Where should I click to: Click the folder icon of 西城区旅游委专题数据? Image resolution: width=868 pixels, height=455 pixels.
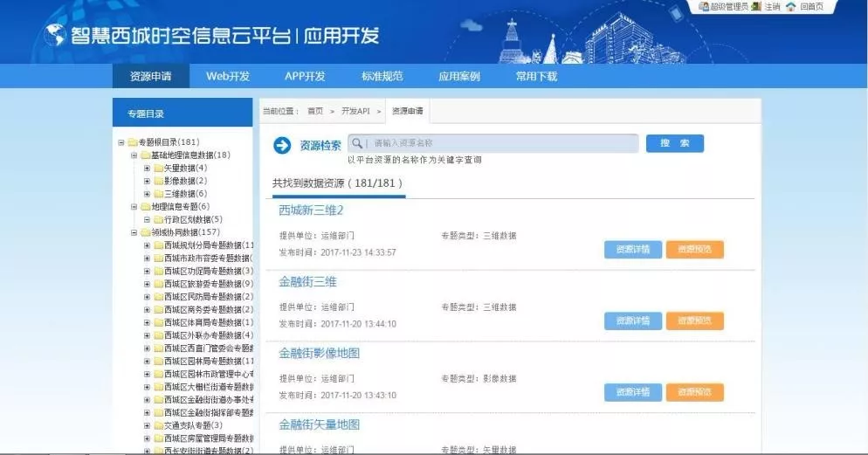tap(158, 284)
